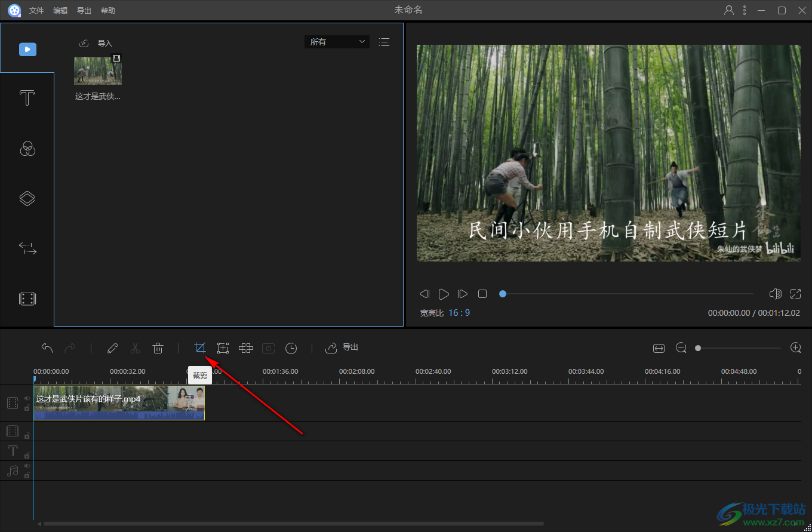The image size is (812, 532).
Task: Open the Filters tab with three circles
Action: [27, 149]
